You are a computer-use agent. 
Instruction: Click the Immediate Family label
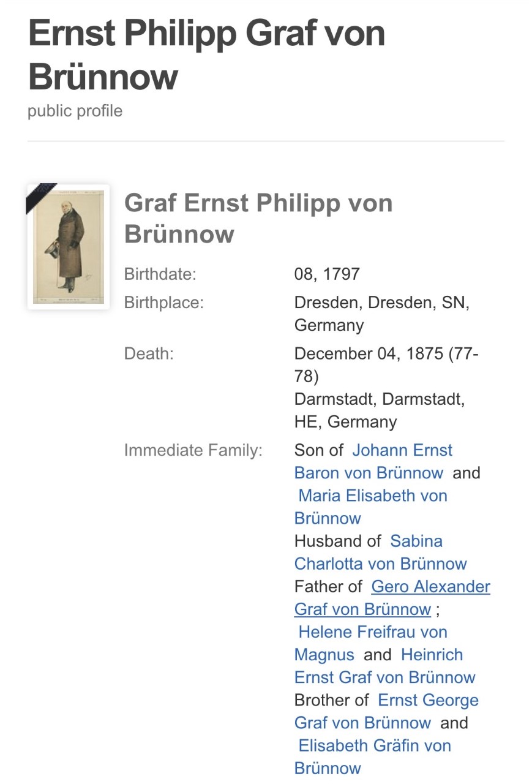tap(193, 450)
